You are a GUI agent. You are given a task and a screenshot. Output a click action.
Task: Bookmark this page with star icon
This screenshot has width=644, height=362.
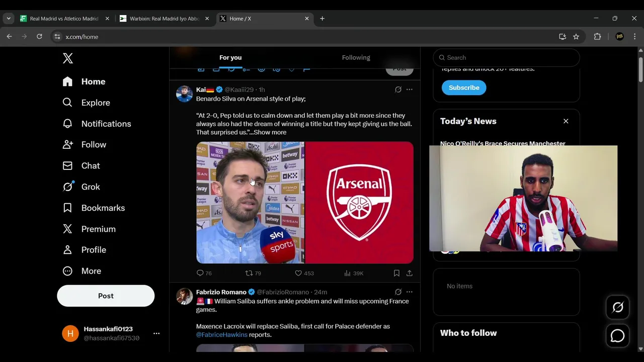click(576, 37)
